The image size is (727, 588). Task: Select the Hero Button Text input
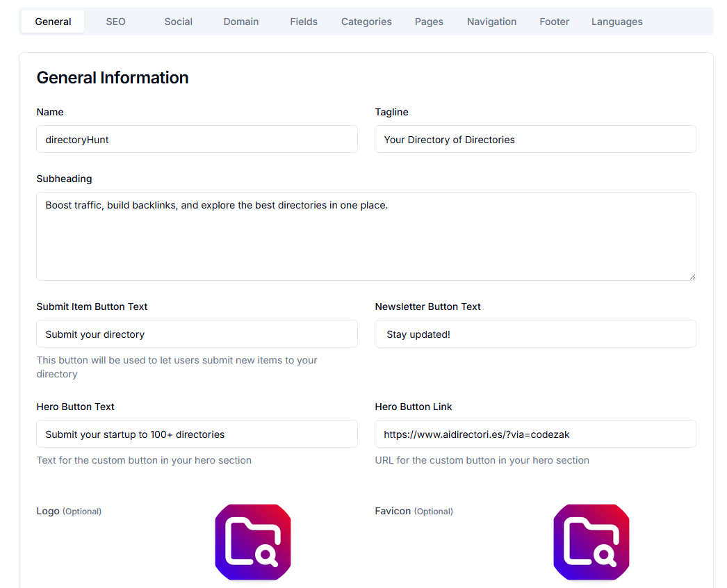click(197, 434)
